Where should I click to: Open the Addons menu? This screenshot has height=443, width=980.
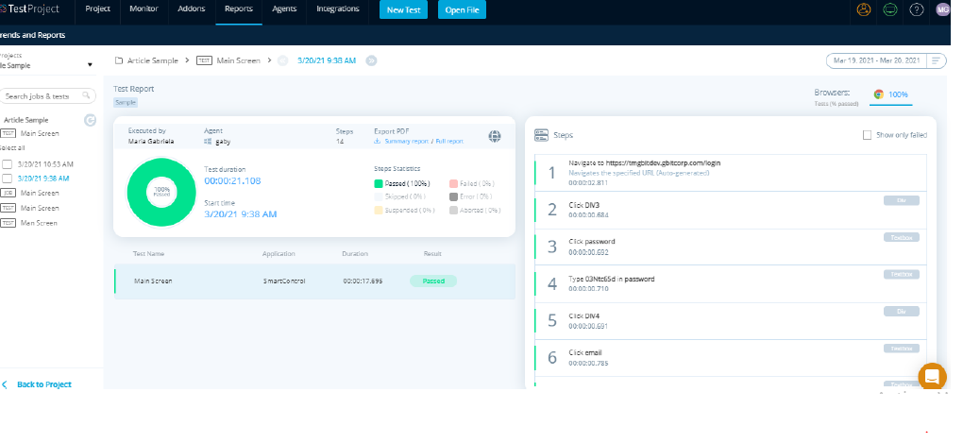(x=192, y=9)
